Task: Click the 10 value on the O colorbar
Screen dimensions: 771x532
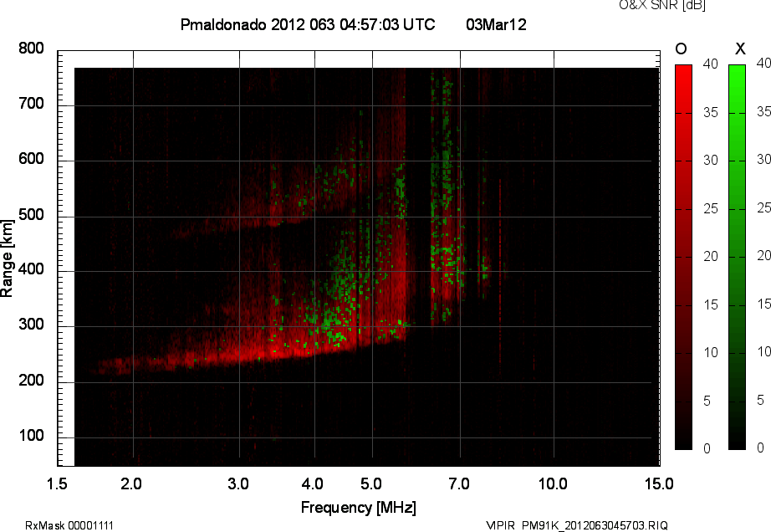Action: [711, 352]
